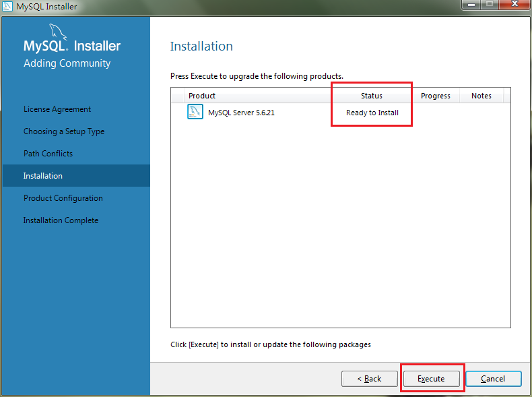Select the Installation step in sidebar

76,175
